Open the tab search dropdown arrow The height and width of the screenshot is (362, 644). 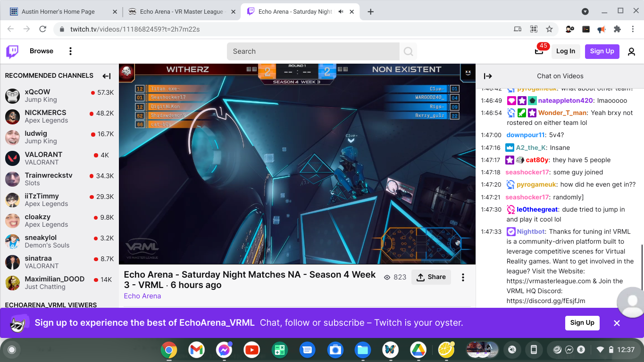click(585, 12)
